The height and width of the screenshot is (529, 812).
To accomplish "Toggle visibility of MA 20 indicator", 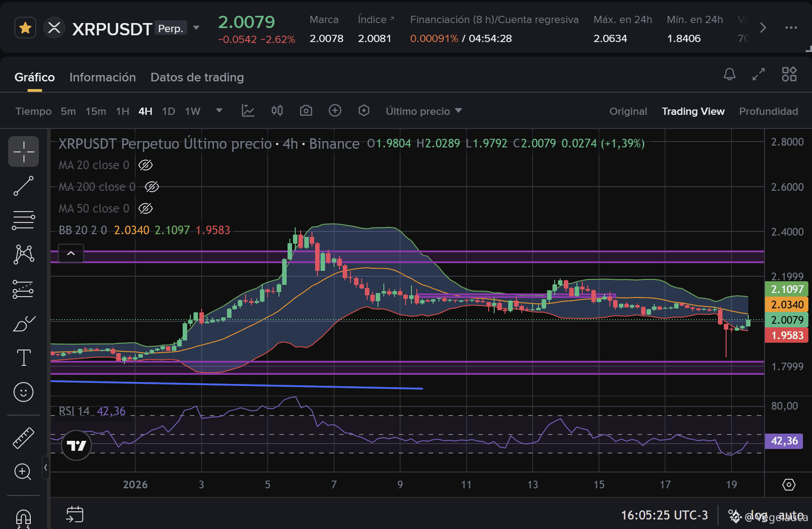I will click(x=145, y=165).
